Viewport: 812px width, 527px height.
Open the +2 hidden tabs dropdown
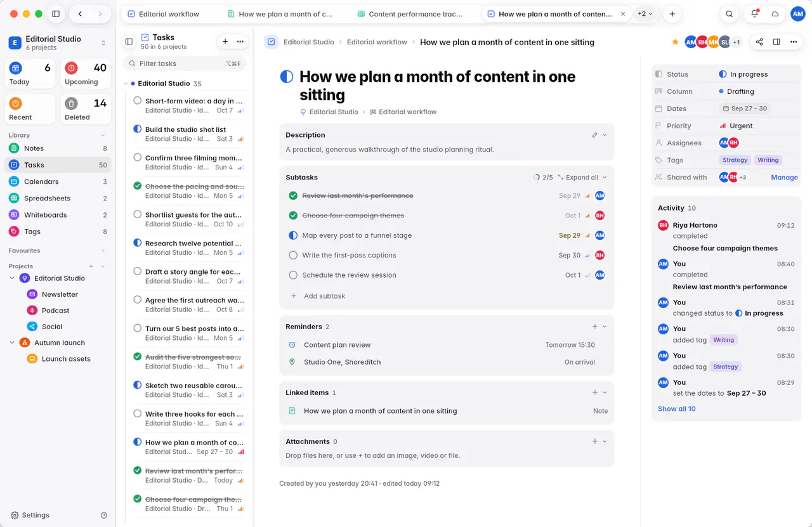(645, 14)
